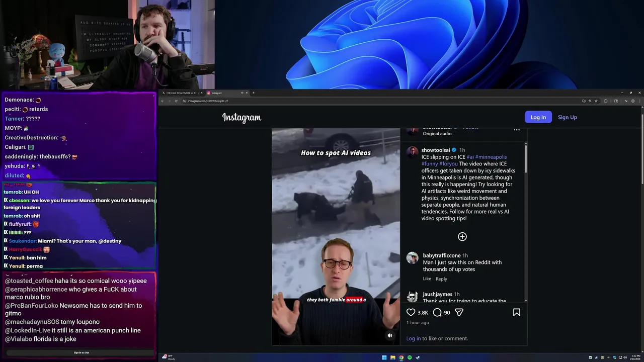Open the three-dot post options menu
Viewport: 644px width, 362px height.
coord(516,130)
